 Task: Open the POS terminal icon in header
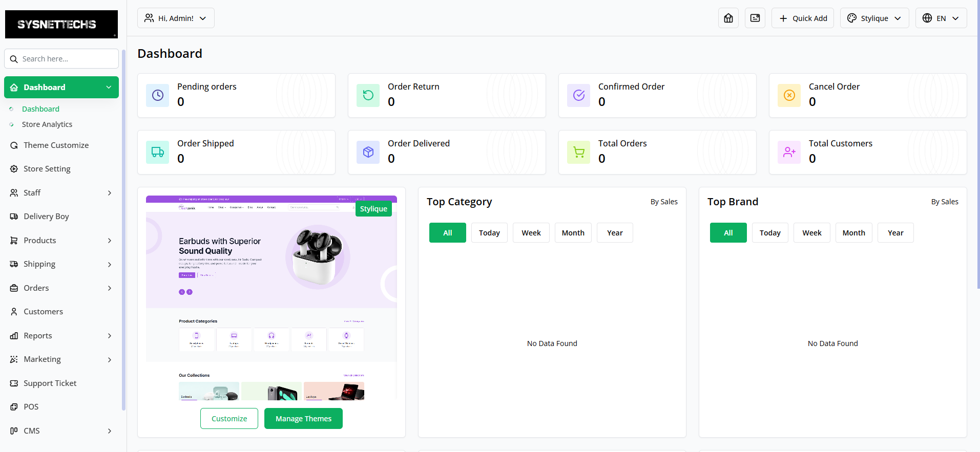coord(755,18)
